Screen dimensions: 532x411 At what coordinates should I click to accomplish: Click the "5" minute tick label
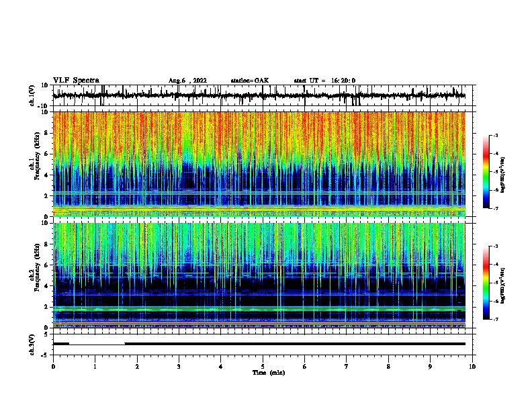coord(263,367)
